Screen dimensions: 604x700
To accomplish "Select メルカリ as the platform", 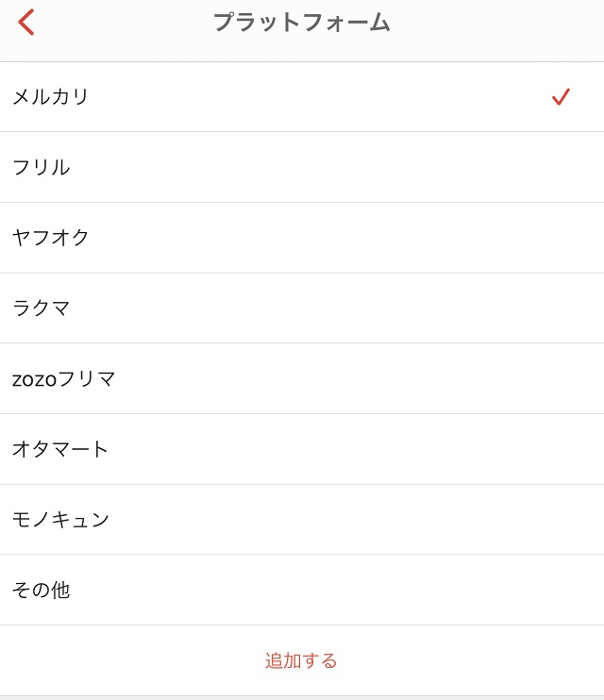I will point(302,97).
